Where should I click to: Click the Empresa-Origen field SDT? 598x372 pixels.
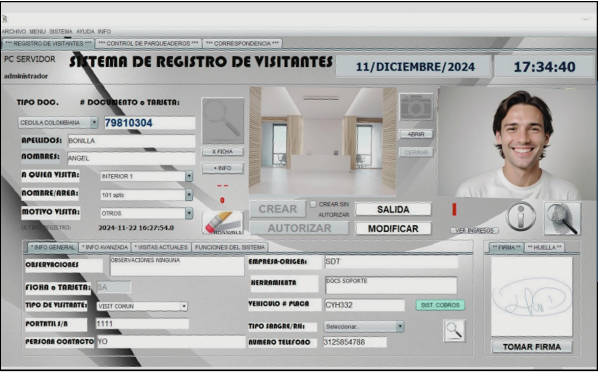[391, 262]
